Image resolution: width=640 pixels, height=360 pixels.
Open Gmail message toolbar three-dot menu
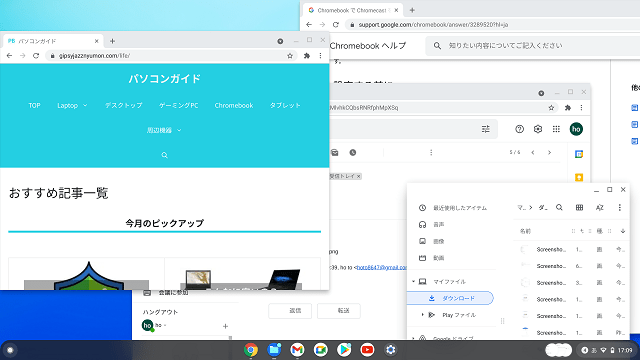pyautogui.click(x=431, y=152)
